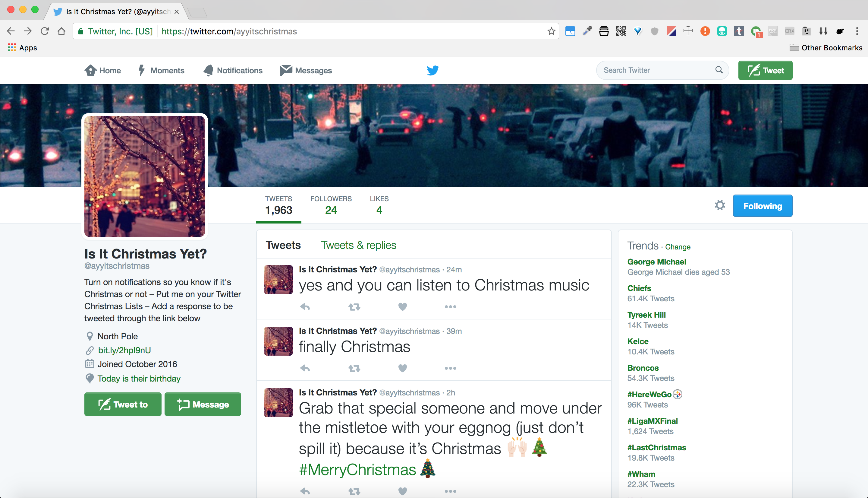Open Messages envelope icon

click(286, 70)
